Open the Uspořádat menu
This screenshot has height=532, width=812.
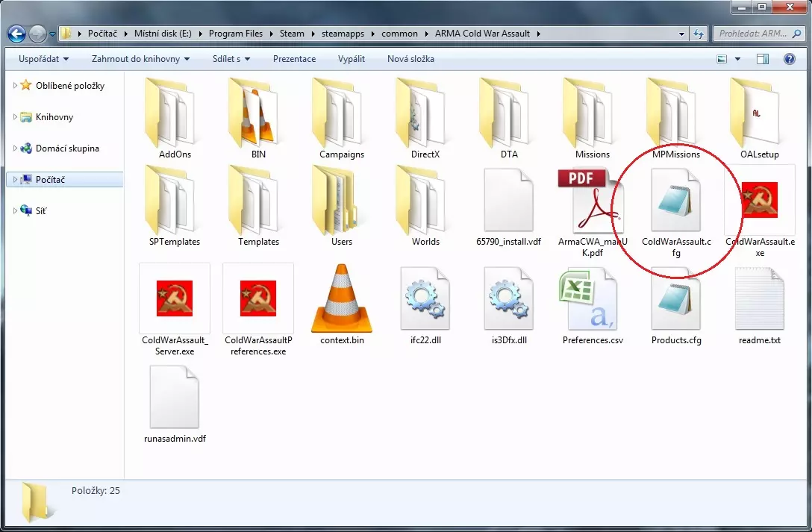(x=43, y=59)
